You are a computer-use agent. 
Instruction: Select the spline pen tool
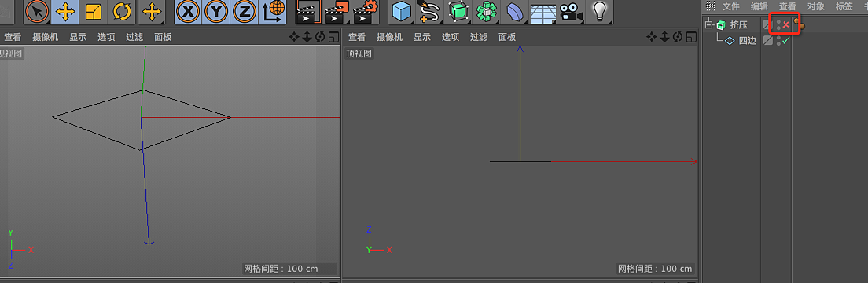tap(429, 12)
